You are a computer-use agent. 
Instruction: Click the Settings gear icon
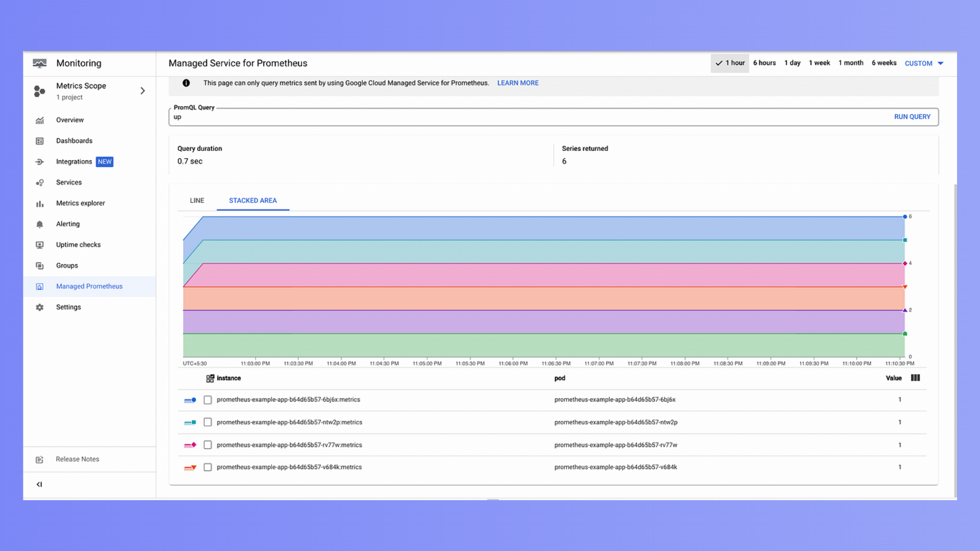(40, 307)
